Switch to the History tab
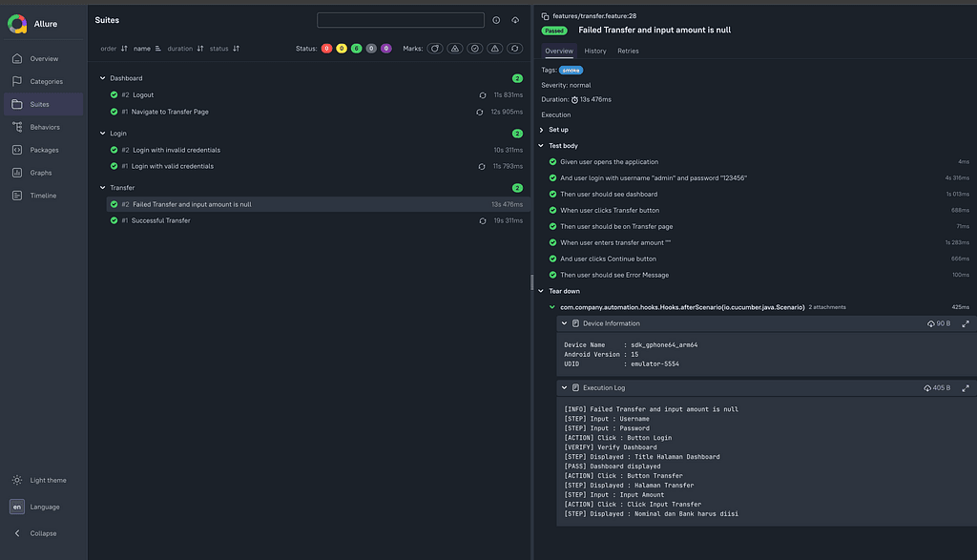The height and width of the screenshot is (560, 977). tap(595, 52)
